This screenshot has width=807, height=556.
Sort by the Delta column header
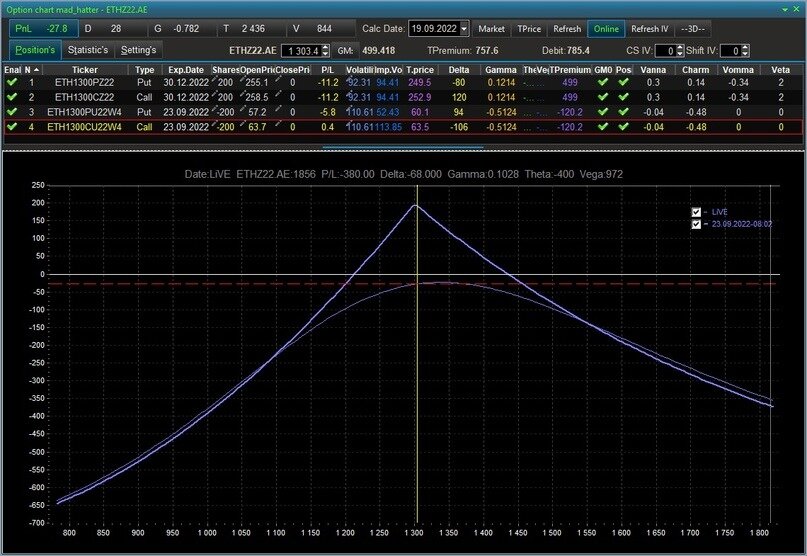(x=459, y=70)
